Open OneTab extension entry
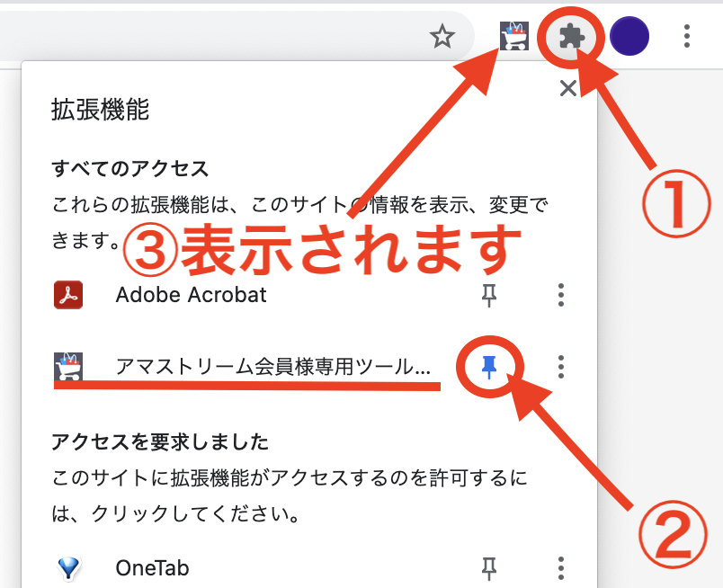The width and height of the screenshot is (723, 588). (152, 568)
